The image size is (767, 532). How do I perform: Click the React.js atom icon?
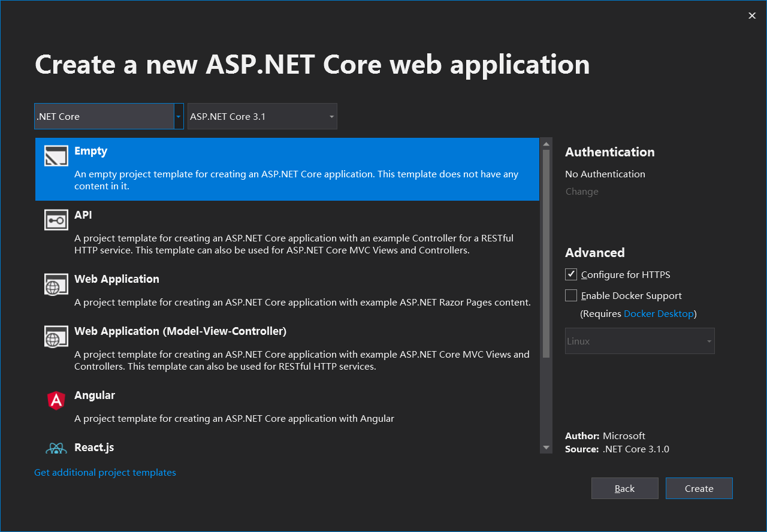[x=56, y=449]
